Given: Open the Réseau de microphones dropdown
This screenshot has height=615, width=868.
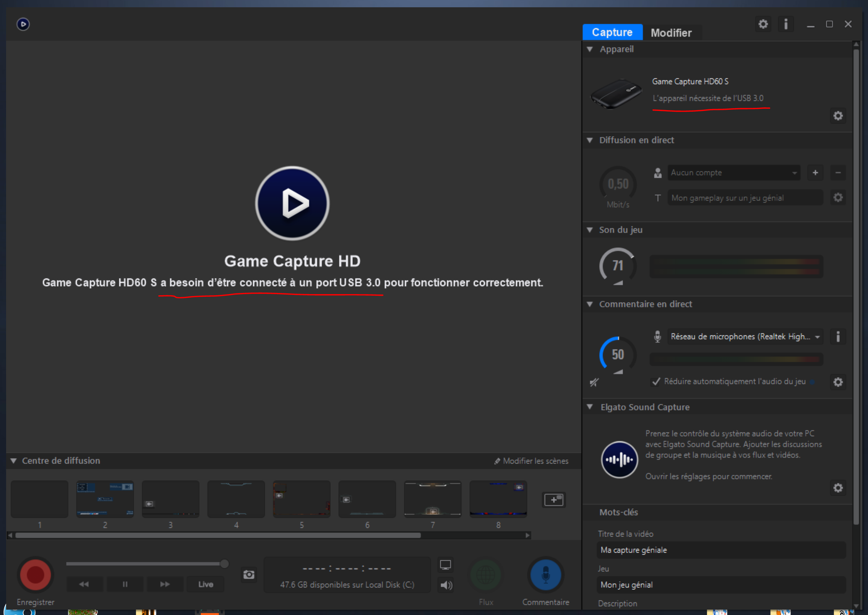Looking at the screenshot, I should [745, 337].
